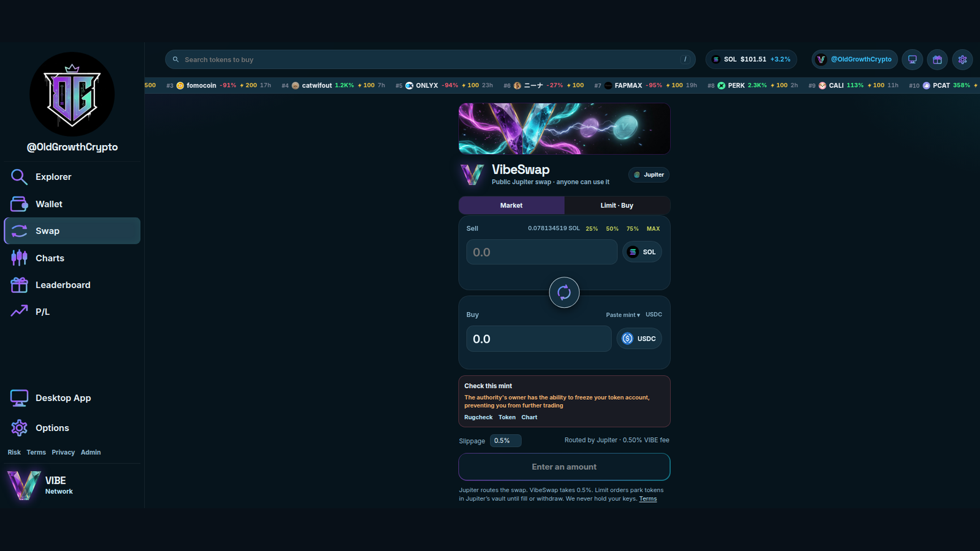Open the Leaderboard gift icon
The height and width of the screenshot is (551, 980).
coord(19,285)
